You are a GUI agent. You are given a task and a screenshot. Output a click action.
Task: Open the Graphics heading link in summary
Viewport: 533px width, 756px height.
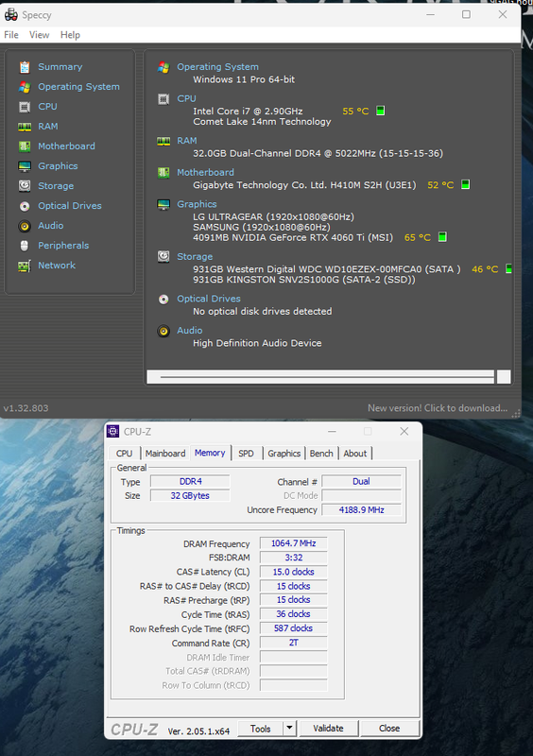[197, 204]
